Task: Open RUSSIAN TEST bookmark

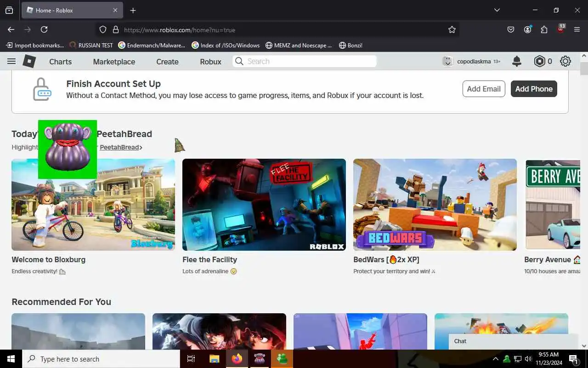Action: tap(91, 45)
